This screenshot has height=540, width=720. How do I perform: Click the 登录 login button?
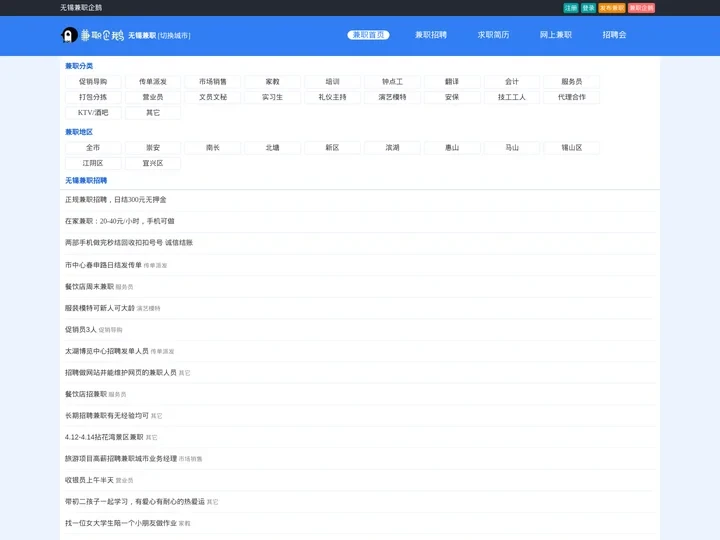coord(588,8)
